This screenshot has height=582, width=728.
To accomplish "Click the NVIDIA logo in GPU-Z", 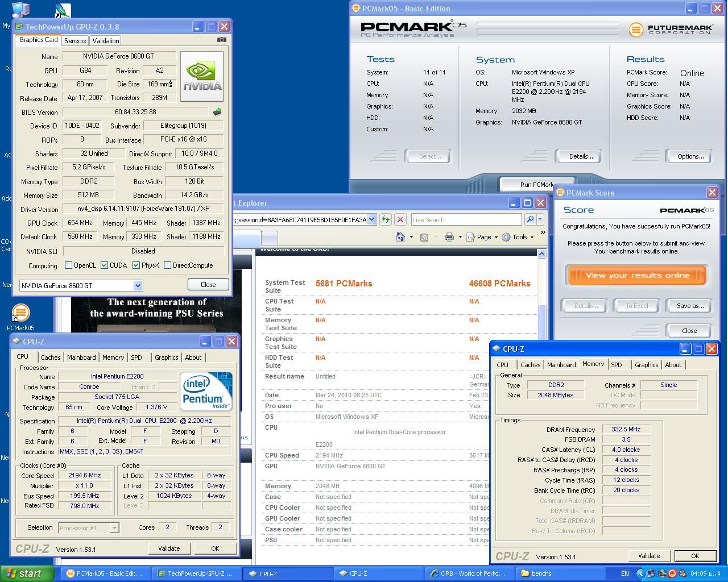I will pyautogui.click(x=202, y=77).
